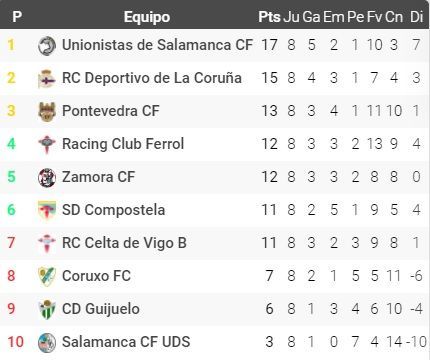Click the Coruxo FC crest icon

click(x=47, y=276)
